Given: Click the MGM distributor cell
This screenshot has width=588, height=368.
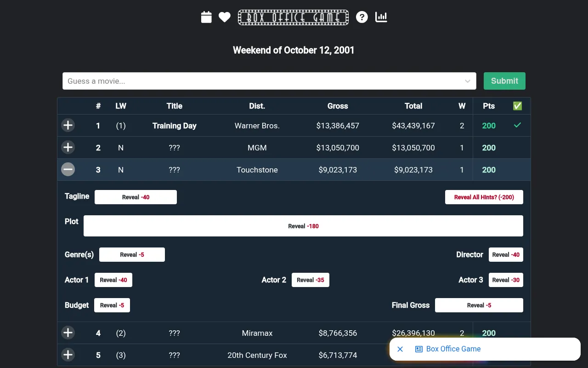Looking at the screenshot, I should [x=257, y=148].
